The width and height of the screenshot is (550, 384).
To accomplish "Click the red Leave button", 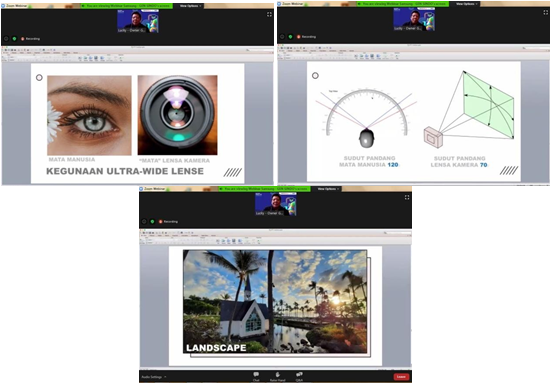I will pos(401,377).
